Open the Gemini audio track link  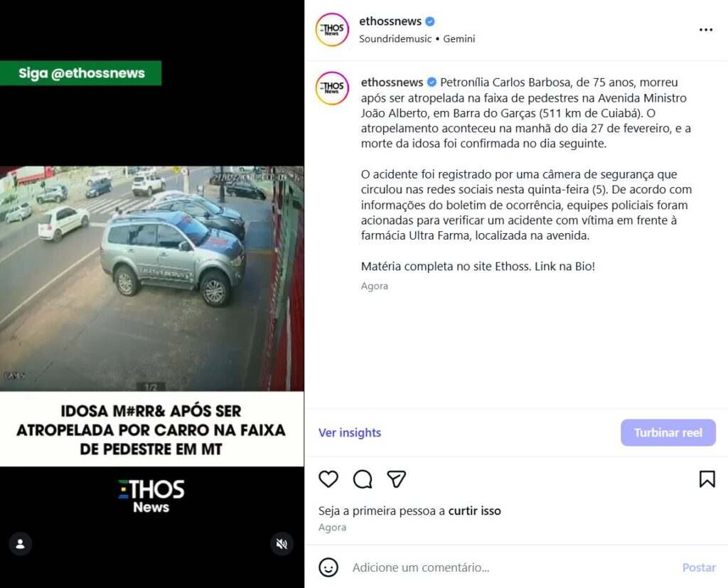pyautogui.click(x=459, y=39)
